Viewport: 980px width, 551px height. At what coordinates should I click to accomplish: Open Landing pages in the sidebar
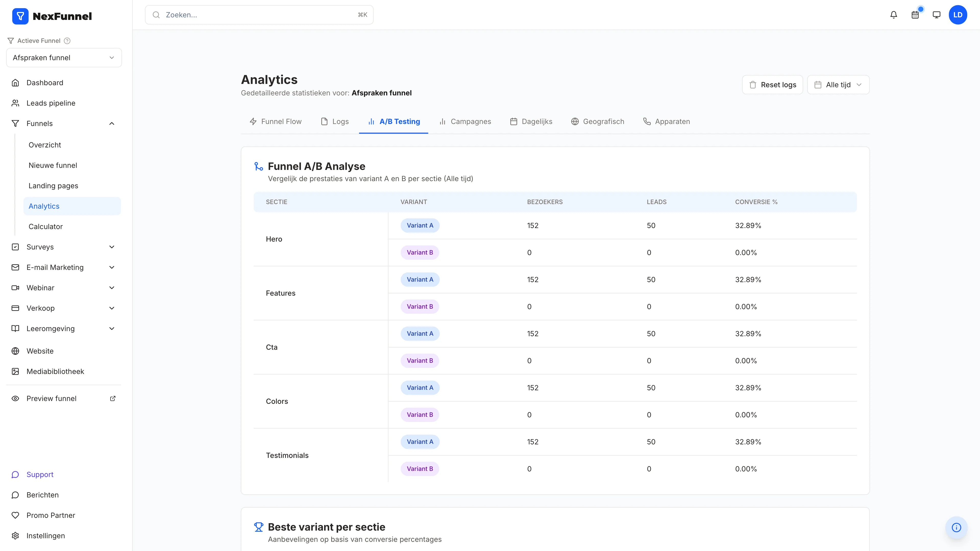(72, 186)
